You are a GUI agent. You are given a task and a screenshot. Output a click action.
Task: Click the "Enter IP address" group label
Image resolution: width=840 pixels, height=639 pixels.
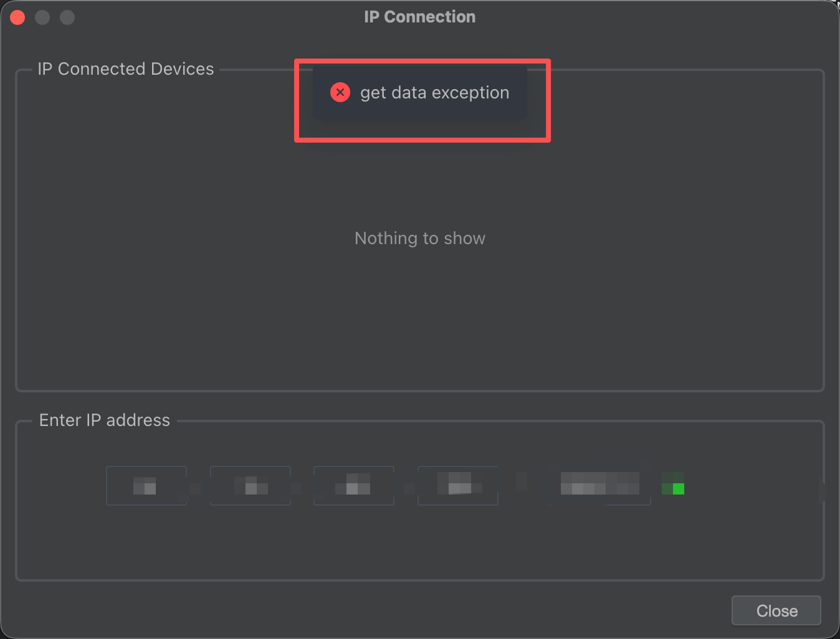click(x=104, y=420)
